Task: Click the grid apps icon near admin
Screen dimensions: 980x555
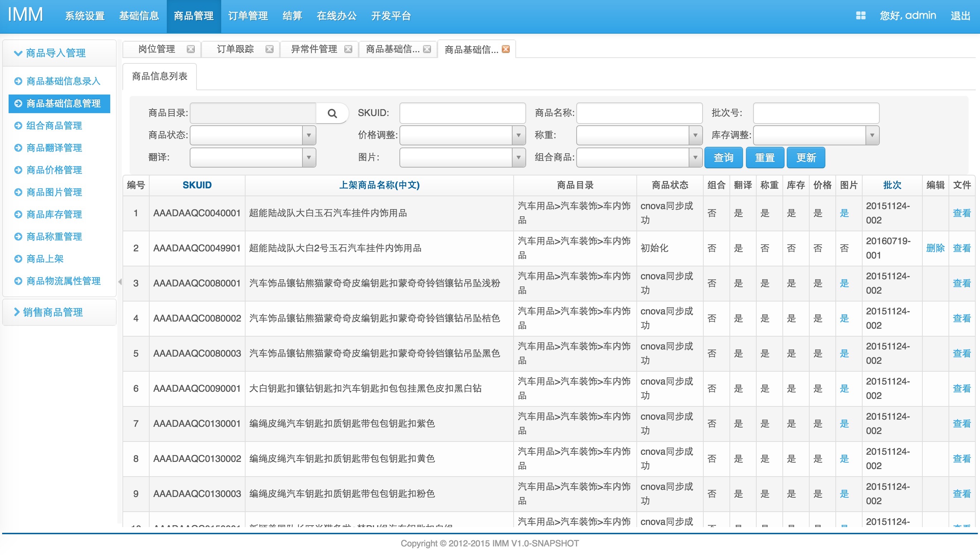Action: point(860,16)
